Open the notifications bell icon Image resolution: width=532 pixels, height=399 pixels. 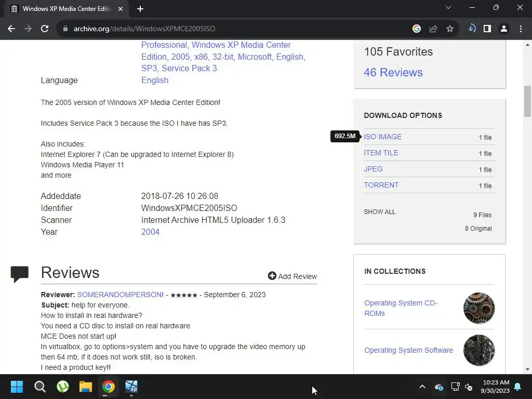(x=518, y=387)
